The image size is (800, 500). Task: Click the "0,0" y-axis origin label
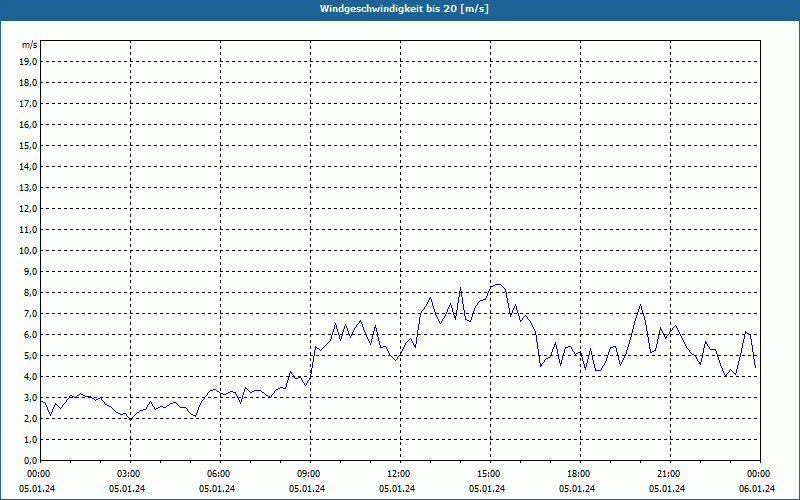(x=30, y=461)
